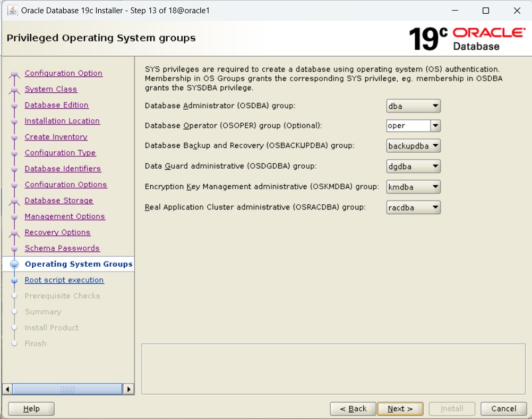Expand the OSRACDBA racdba dropdown
The width and height of the screenshot is (532, 419).
(x=414, y=207)
